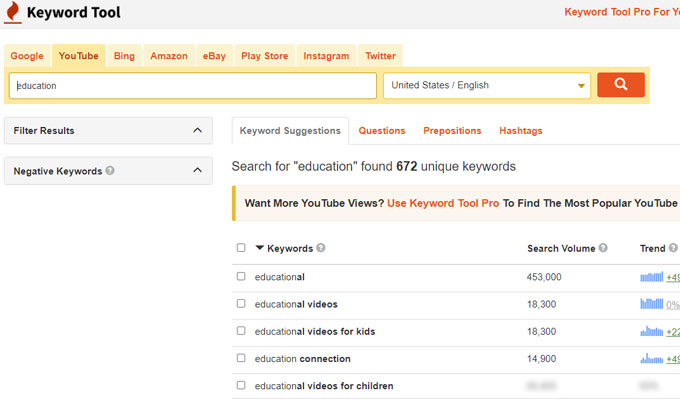The image size is (680, 400).
Task: Check 'educational videos for kids' checkbox
Action: pyautogui.click(x=241, y=331)
